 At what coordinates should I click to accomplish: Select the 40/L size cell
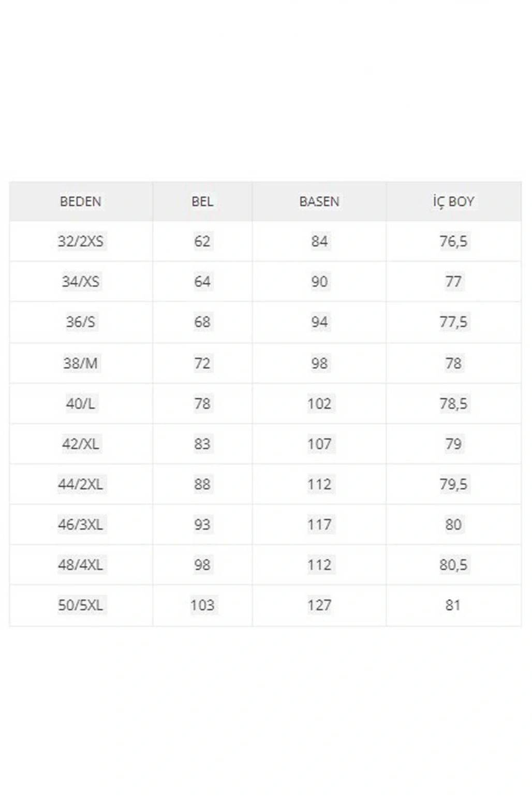click(80, 403)
